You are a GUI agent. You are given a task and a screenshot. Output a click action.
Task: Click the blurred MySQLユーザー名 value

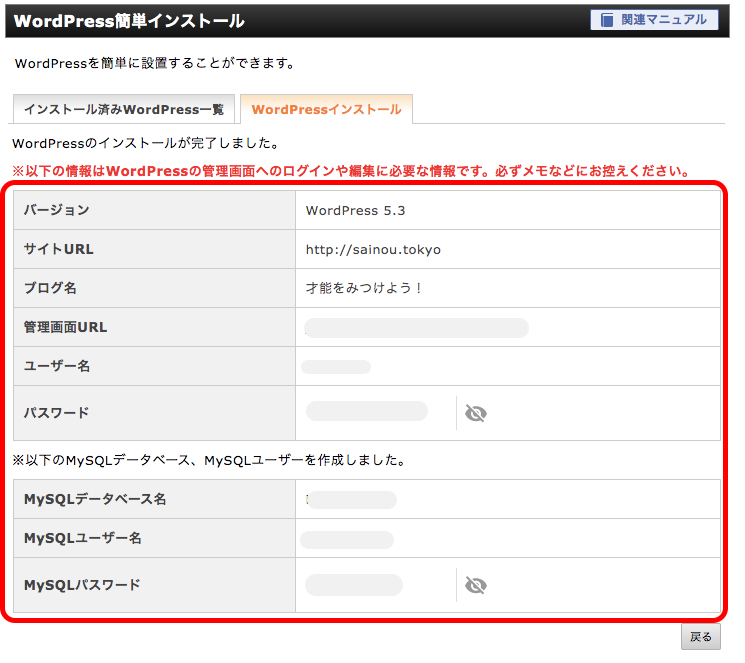[347, 540]
